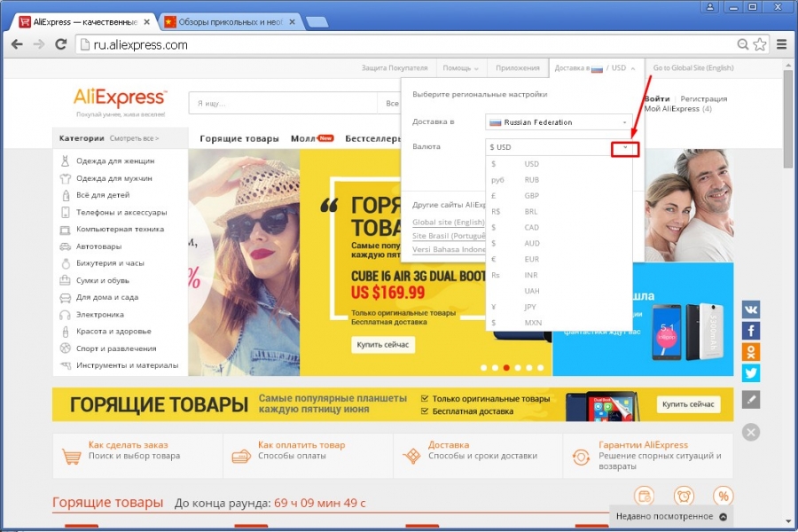Click the browser back arrow
The image size is (798, 532).
coord(17,45)
